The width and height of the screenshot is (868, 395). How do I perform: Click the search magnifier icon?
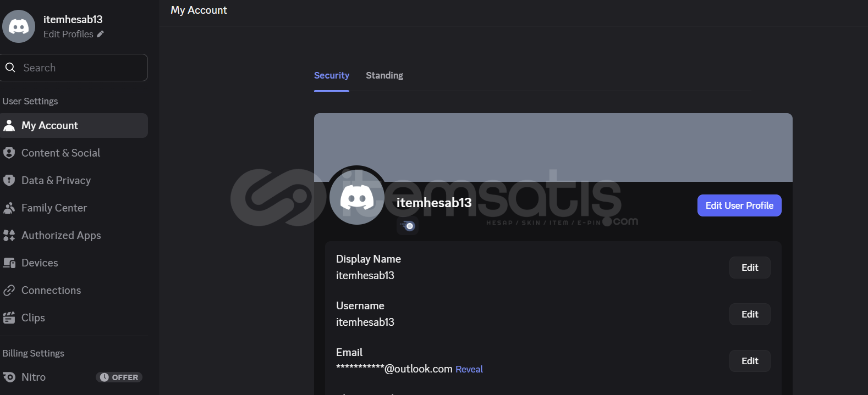10,68
